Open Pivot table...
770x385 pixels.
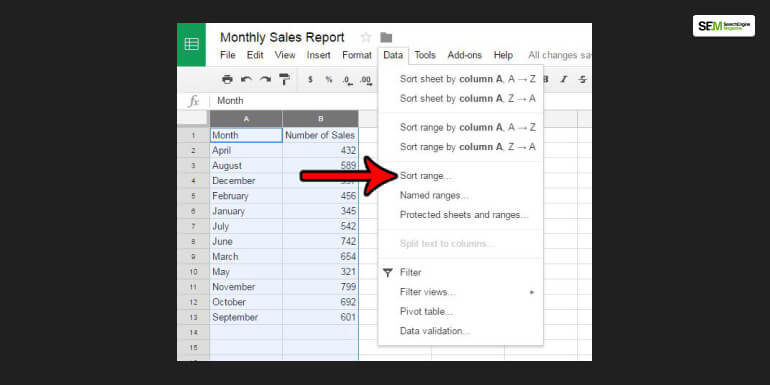(461, 312)
